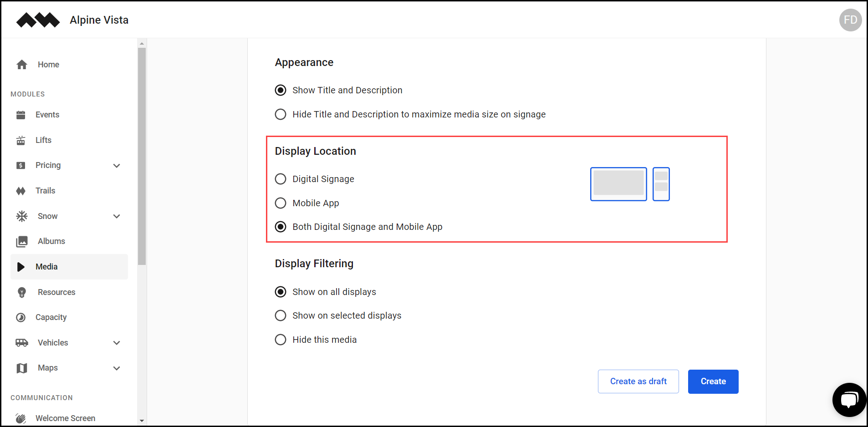Click the Vehicles bus icon
The height and width of the screenshot is (427, 868).
point(22,343)
